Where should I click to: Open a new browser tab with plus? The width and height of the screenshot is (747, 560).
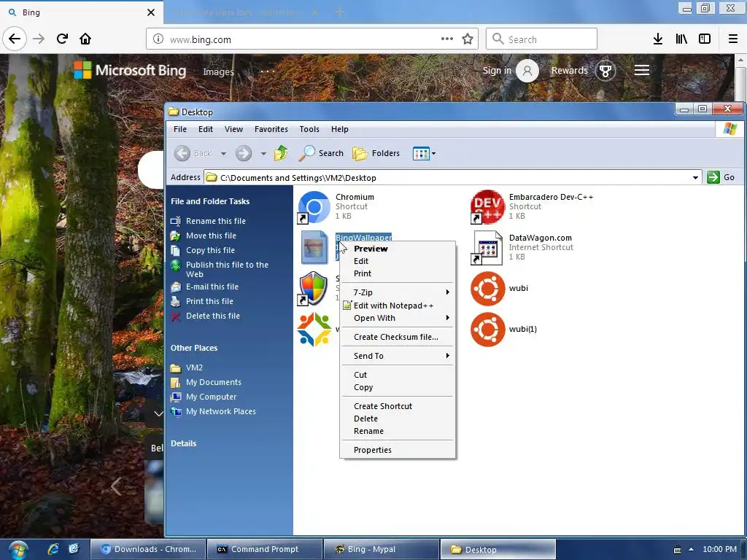[x=340, y=12]
